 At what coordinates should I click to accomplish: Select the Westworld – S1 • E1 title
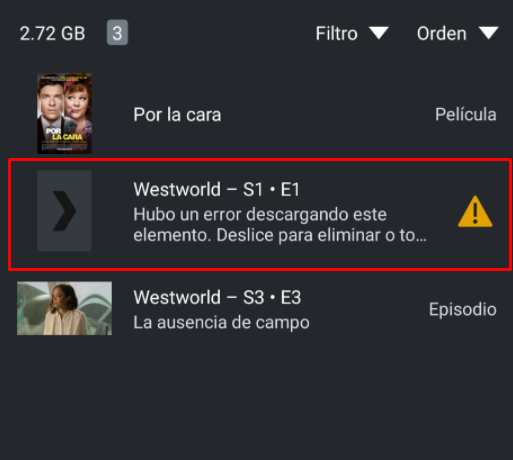(217, 189)
